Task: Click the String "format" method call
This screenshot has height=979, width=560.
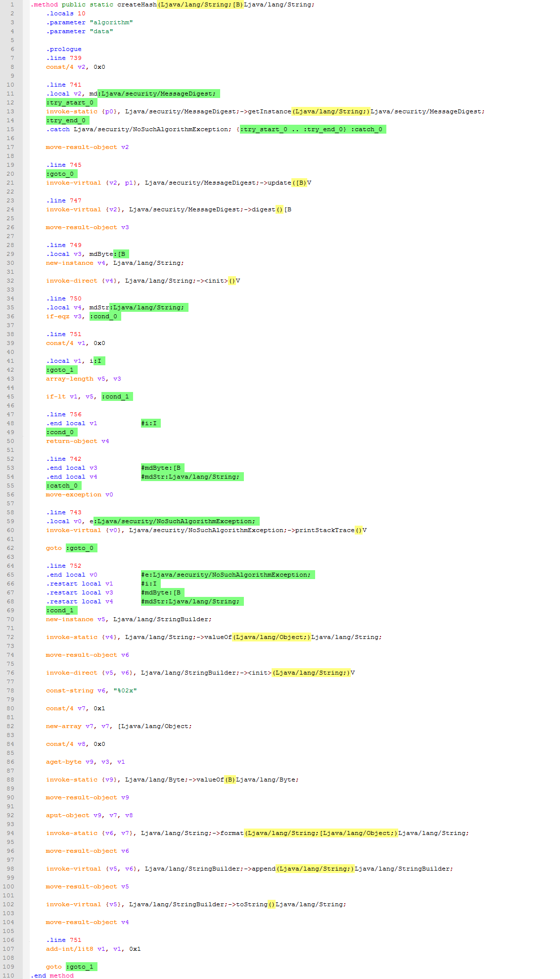Action: [x=232, y=833]
